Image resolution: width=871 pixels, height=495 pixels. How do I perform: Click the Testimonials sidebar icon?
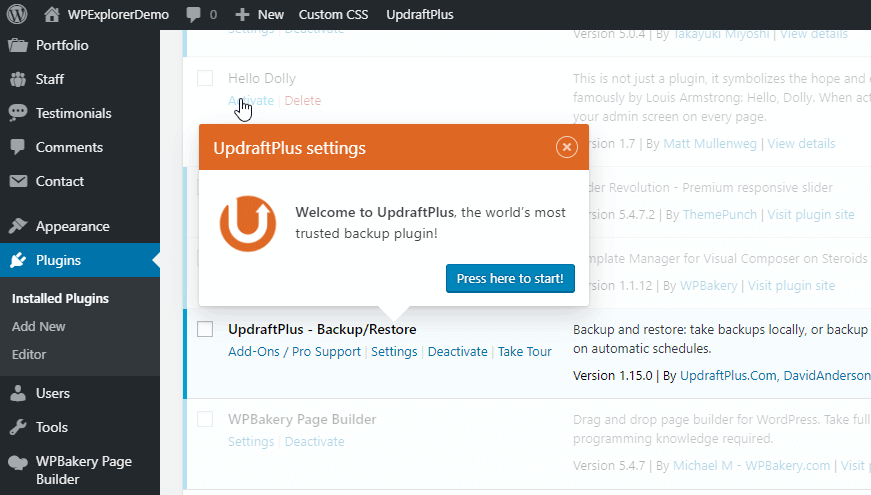coord(18,113)
